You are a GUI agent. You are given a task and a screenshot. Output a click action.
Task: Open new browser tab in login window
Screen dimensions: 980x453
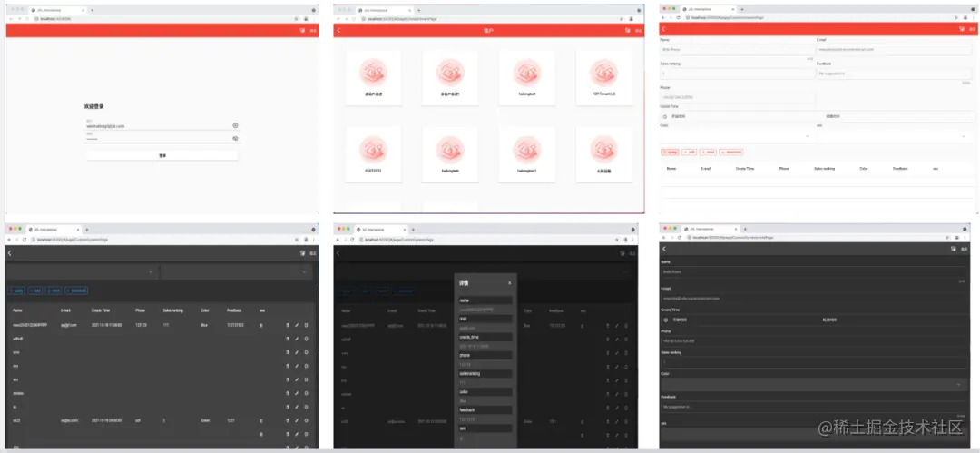[x=93, y=11]
